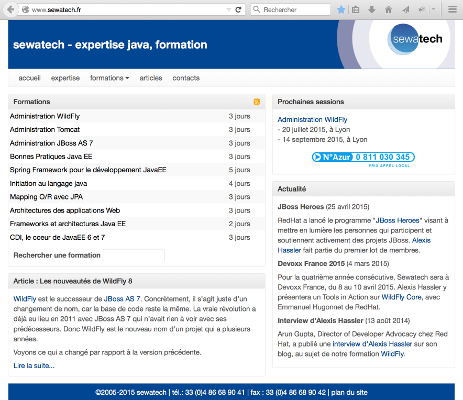463x400 pixels.
Task: Click WildFly link after 'notre formation'
Action: 393,354
